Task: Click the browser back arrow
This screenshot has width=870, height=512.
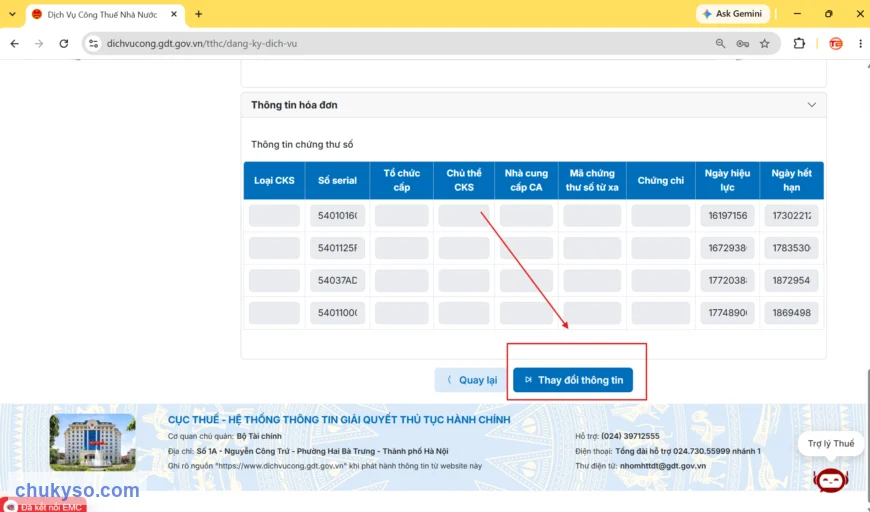Action: (14, 43)
